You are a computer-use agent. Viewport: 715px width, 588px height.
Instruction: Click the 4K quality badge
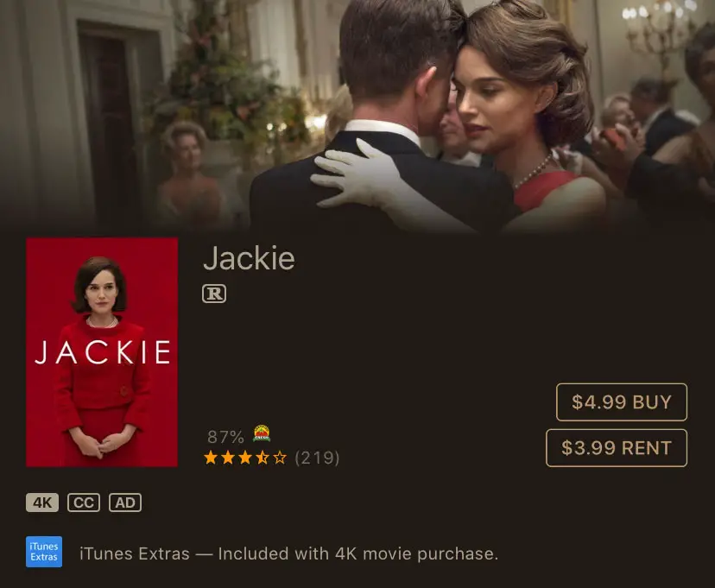(x=42, y=503)
